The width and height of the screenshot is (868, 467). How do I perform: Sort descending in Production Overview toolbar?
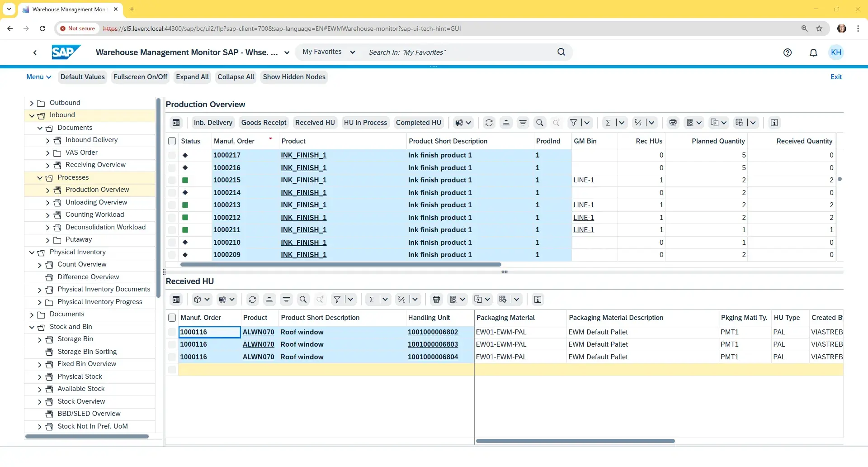(523, 123)
